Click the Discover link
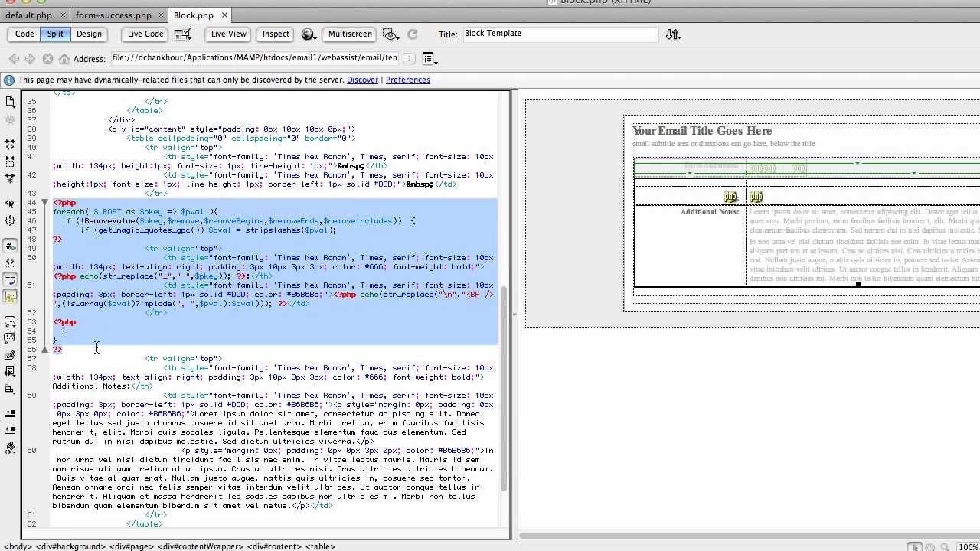The height and width of the screenshot is (551, 980). 362,80
